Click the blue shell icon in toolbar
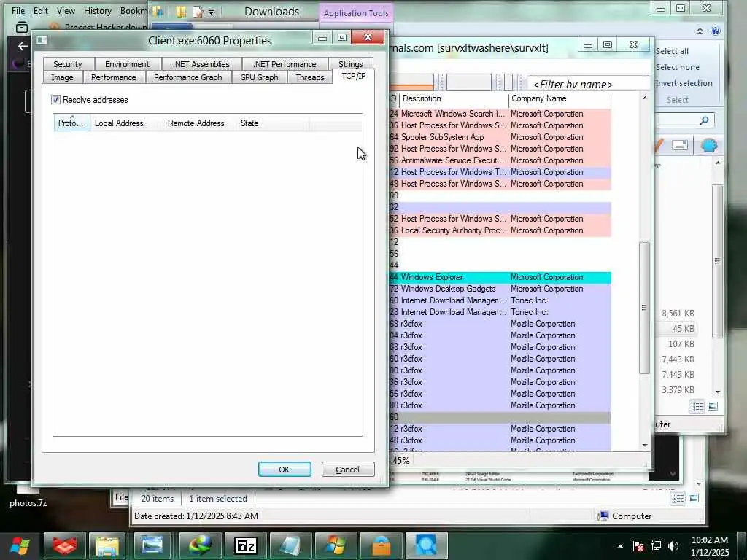The height and width of the screenshot is (560, 747). pyautogui.click(x=708, y=145)
